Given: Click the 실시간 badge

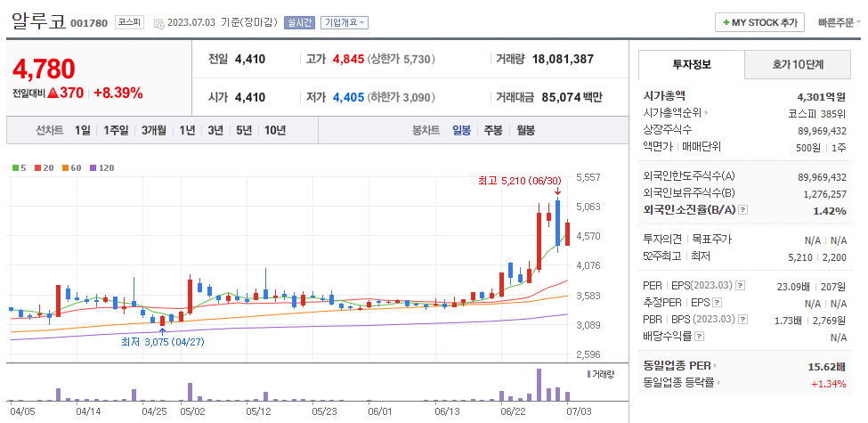Looking at the screenshot, I should [299, 22].
